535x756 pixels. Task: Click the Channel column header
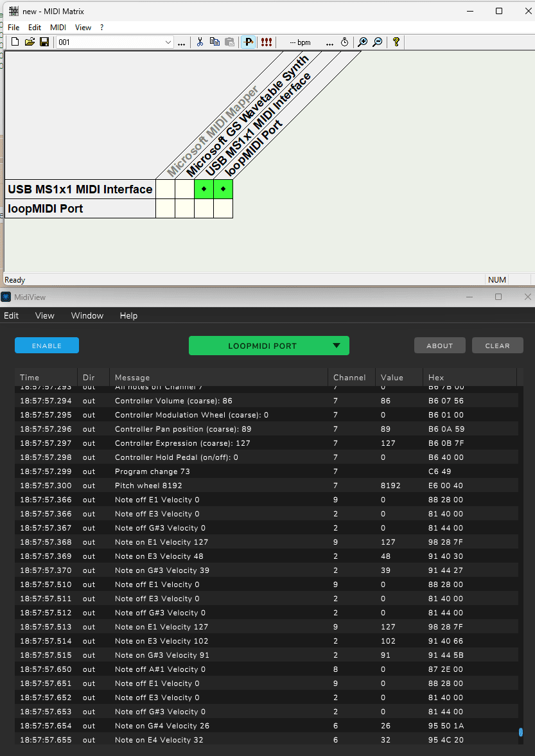click(351, 378)
